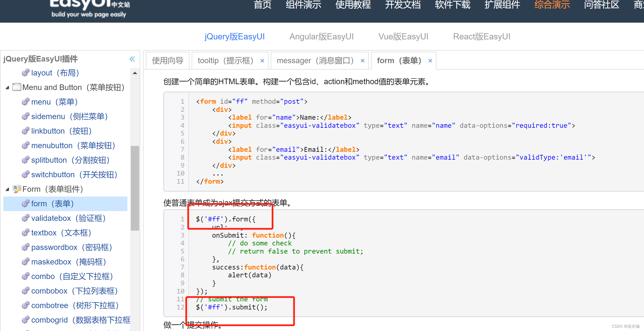Open linkbutton（按钮）in the plugin tree
The width and height of the screenshot is (644, 331).
click(x=62, y=131)
